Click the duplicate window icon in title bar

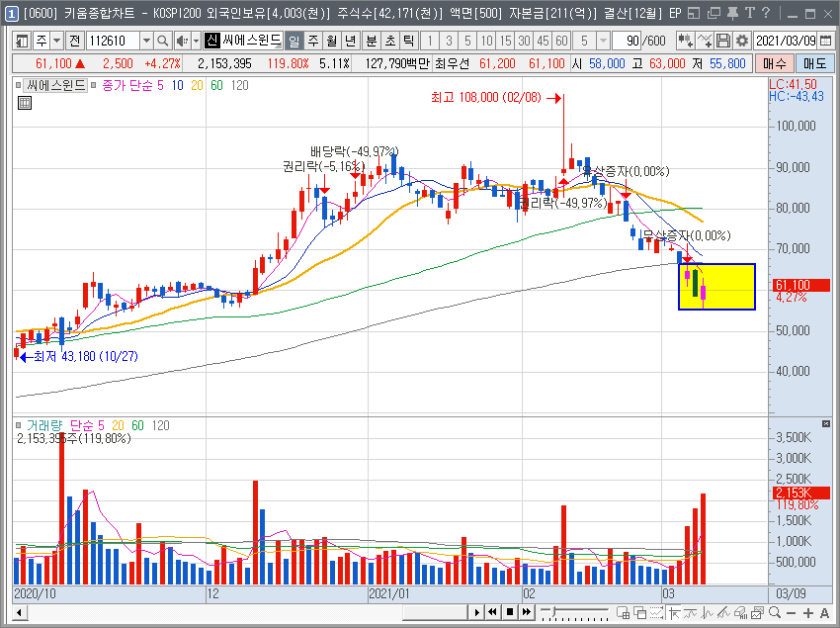click(x=714, y=13)
